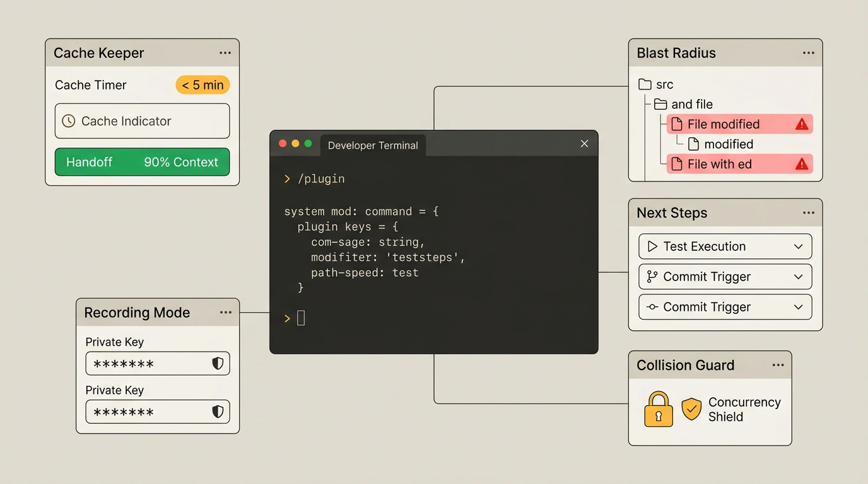Click the Handoff 90% Context button

142,162
